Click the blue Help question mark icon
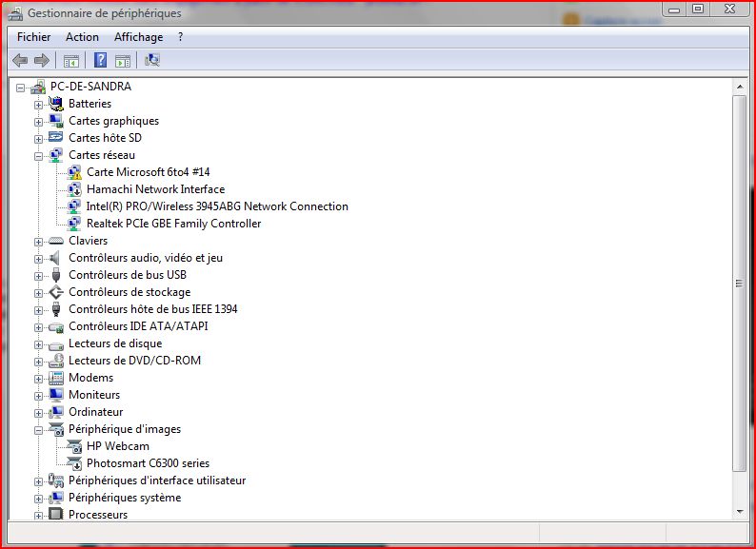 [x=100, y=61]
